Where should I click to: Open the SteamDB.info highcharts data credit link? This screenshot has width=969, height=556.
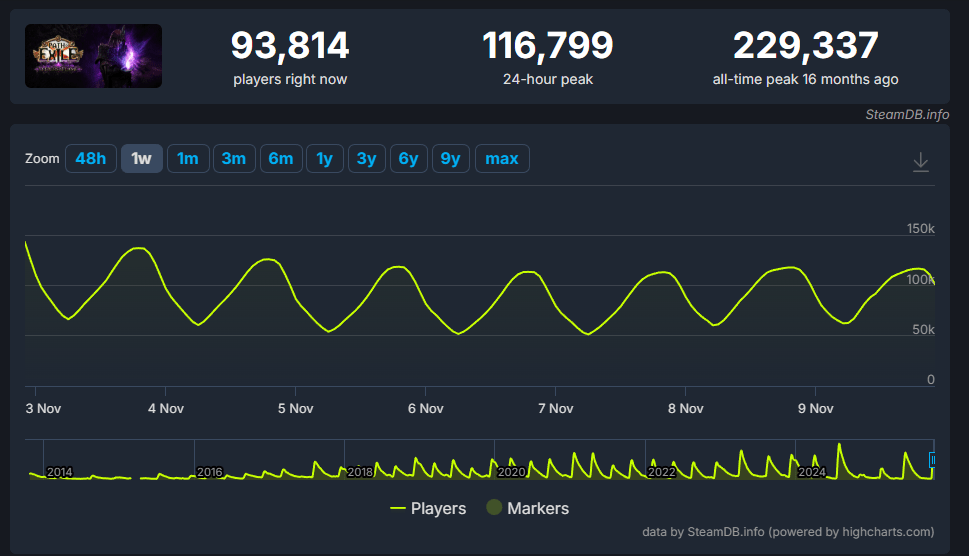[x=788, y=532]
